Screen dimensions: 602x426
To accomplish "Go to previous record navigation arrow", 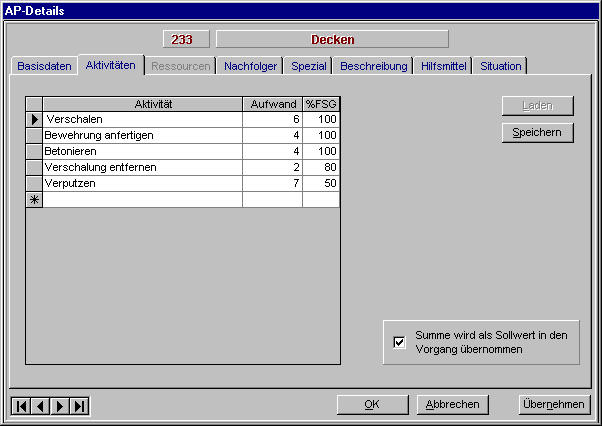I will coord(40,405).
